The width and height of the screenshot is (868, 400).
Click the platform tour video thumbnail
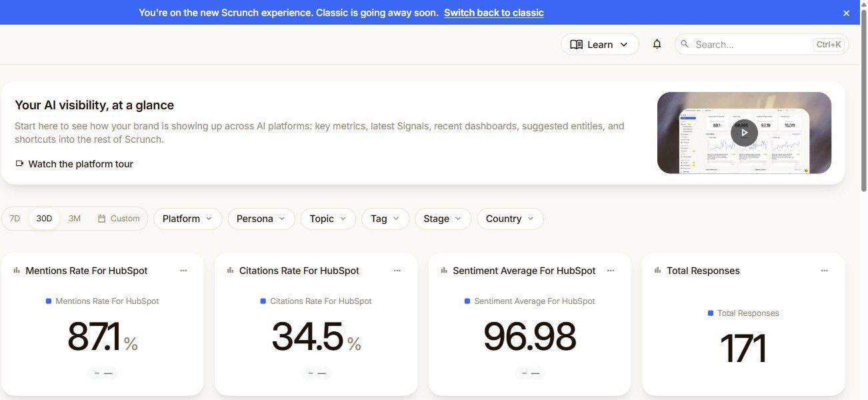point(744,133)
